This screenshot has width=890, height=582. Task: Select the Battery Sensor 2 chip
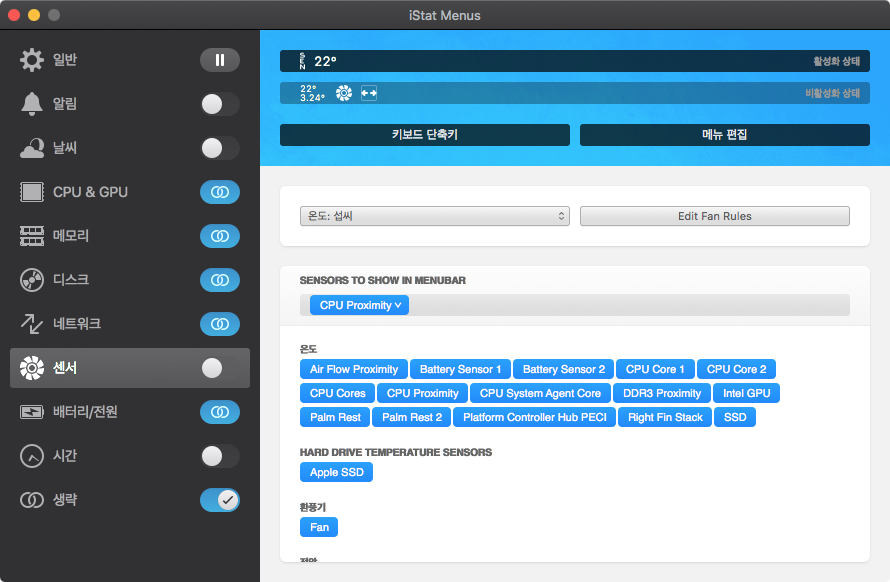[x=564, y=369]
